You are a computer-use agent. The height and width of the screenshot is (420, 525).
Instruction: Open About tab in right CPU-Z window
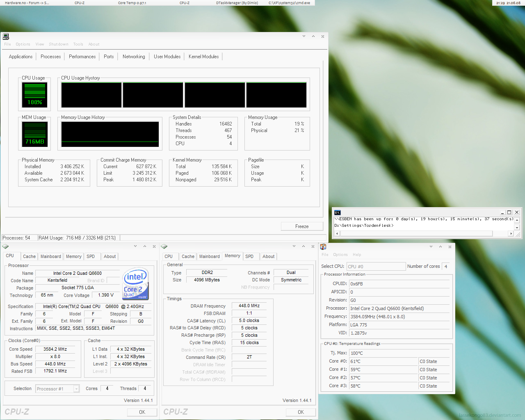(268, 256)
